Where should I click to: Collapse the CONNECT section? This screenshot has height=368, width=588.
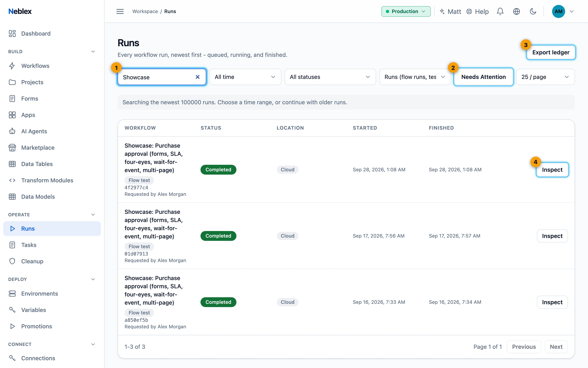[93, 344]
